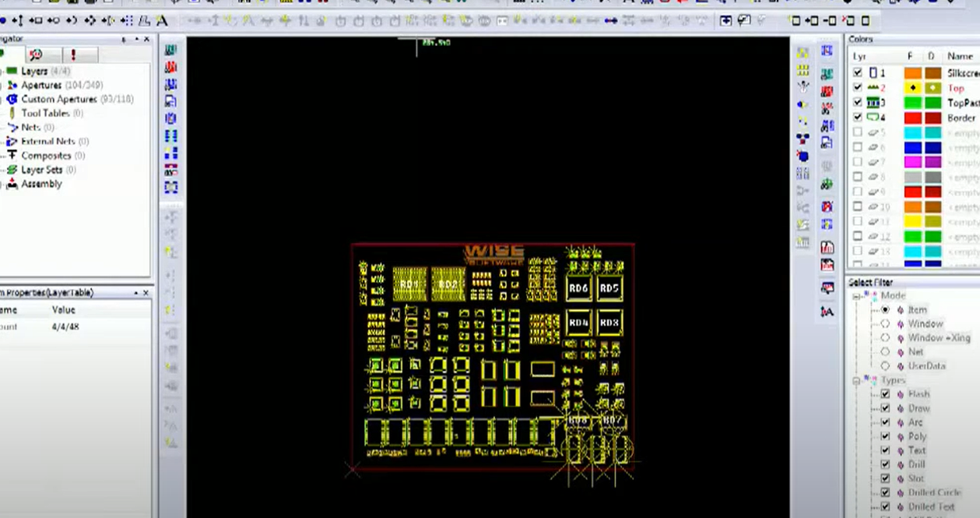Viewport: 980px width, 518px height.
Task: Click the Composites icon in the navigator
Action: 12,156
